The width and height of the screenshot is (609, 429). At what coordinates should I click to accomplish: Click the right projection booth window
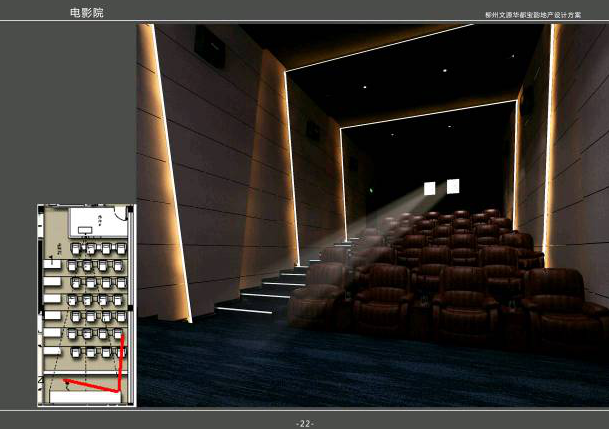click(x=453, y=185)
